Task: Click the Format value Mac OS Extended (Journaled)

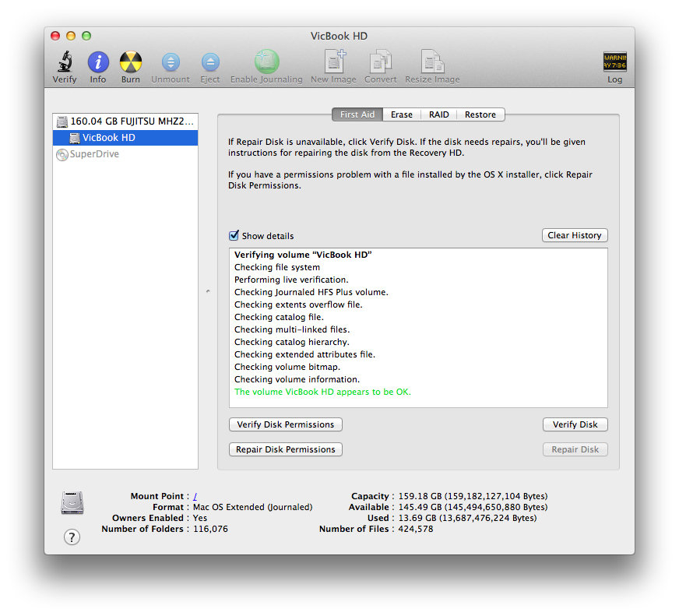Action: click(252, 507)
